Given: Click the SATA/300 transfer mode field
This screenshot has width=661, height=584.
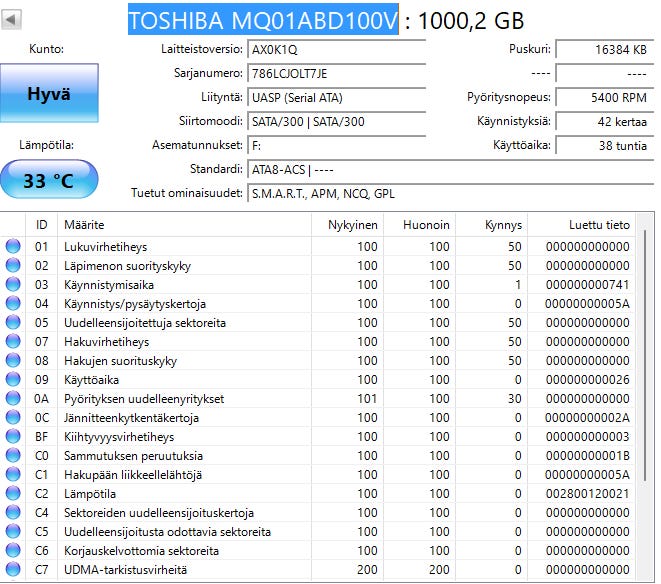Looking at the screenshot, I should [336, 122].
